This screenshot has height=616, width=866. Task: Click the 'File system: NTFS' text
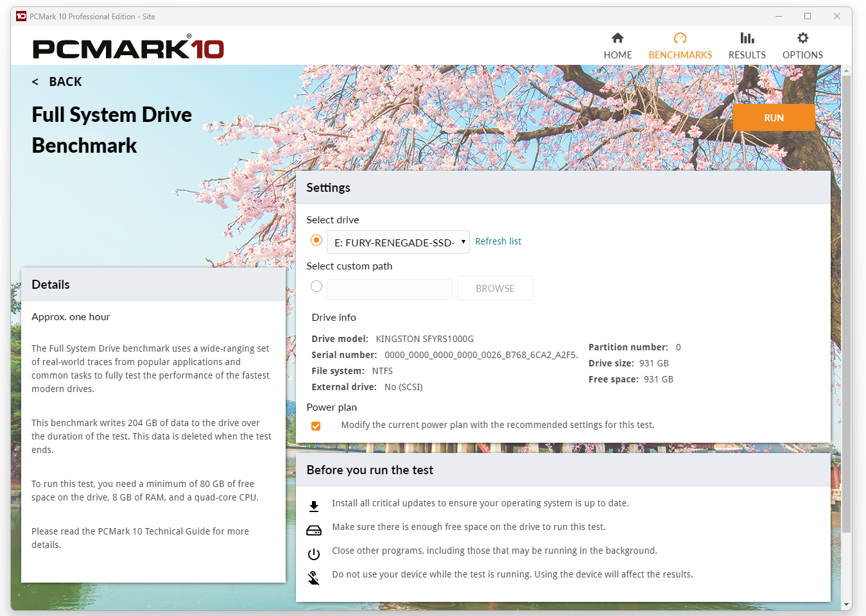click(352, 371)
